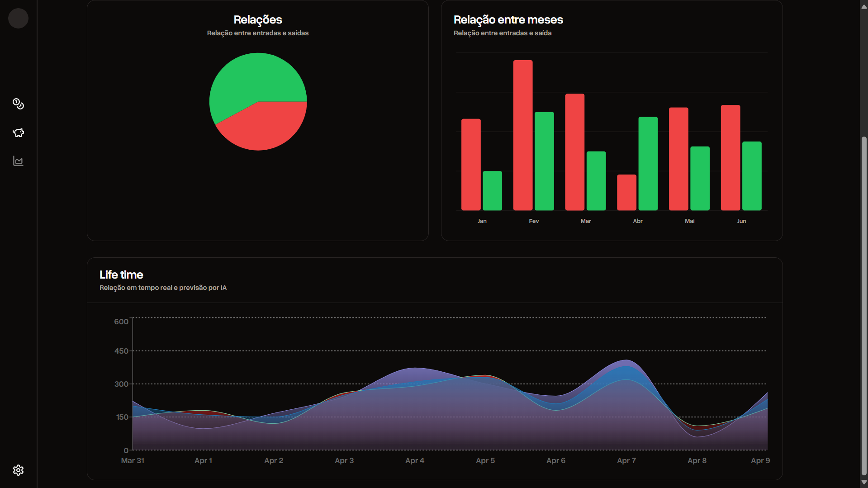This screenshot has width=868, height=488.
Task: Click the Apr 8 date label
Action: pyautogui.click(x=697, y=460)
